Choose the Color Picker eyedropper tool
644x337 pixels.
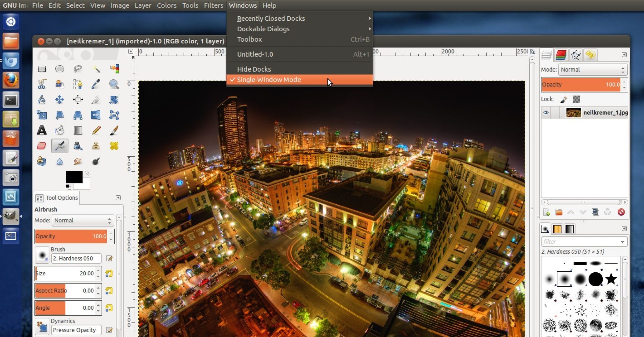point(96,84)
